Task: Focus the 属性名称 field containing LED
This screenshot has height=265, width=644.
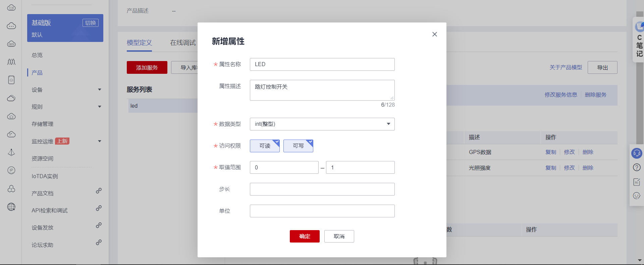Action: click(x=322, y=64)
